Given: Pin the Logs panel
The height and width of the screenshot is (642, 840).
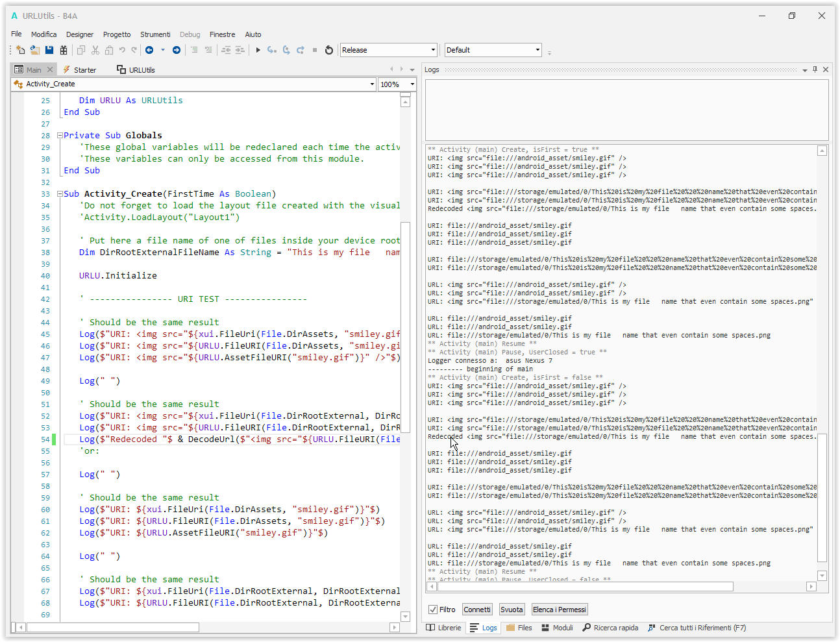Looking at the screenshot, I should point(815,69).
